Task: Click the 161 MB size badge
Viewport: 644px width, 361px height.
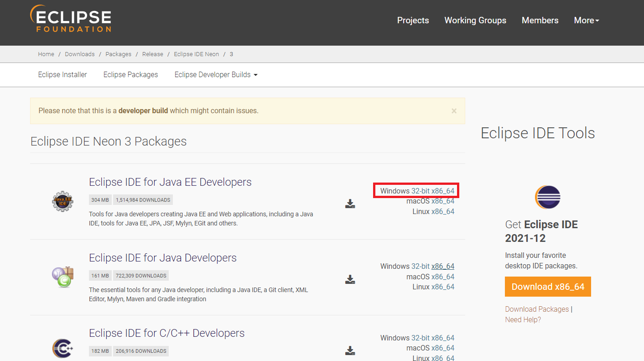Action: tap(100, 276)
